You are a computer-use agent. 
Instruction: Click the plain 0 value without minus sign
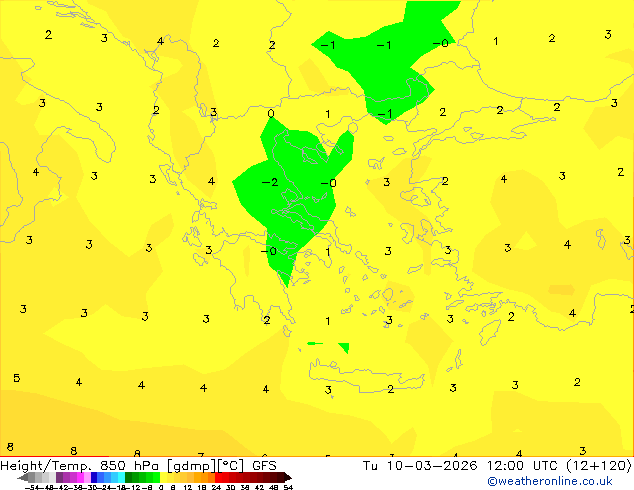coord(271,113)
